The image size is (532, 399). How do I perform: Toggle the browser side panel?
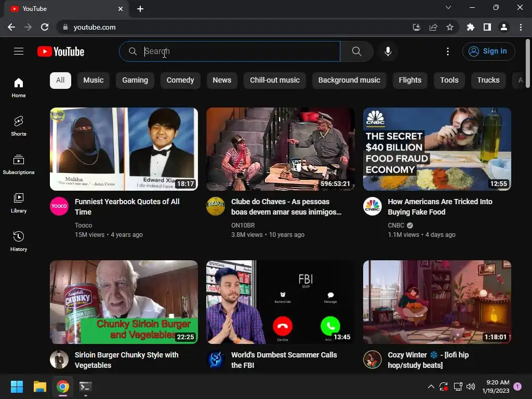click(487, 27)
